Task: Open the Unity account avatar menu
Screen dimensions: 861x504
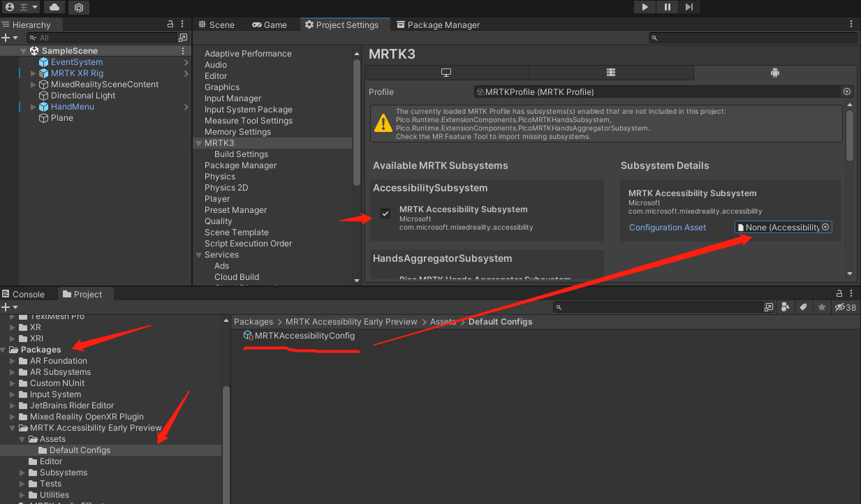Action: pyautogui.click(x=9, y=7)
